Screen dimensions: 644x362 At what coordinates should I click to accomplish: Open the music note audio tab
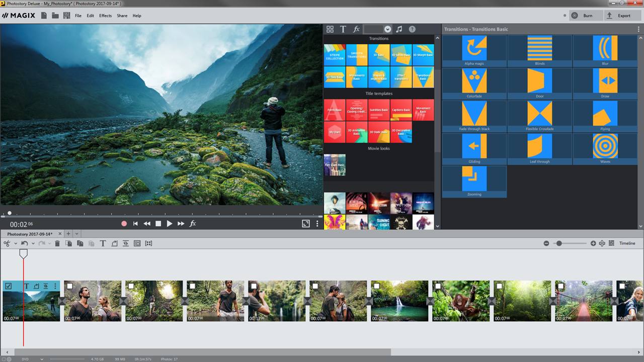click(x=399, y=29)
